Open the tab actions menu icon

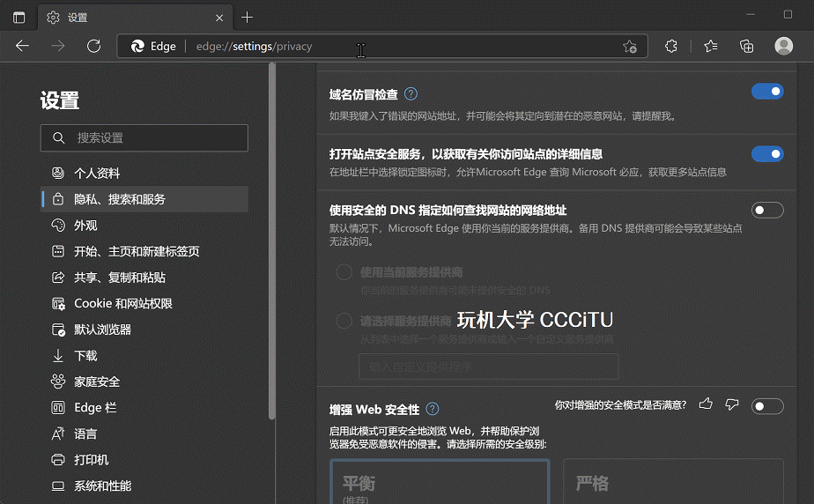[x=18, y=18]
